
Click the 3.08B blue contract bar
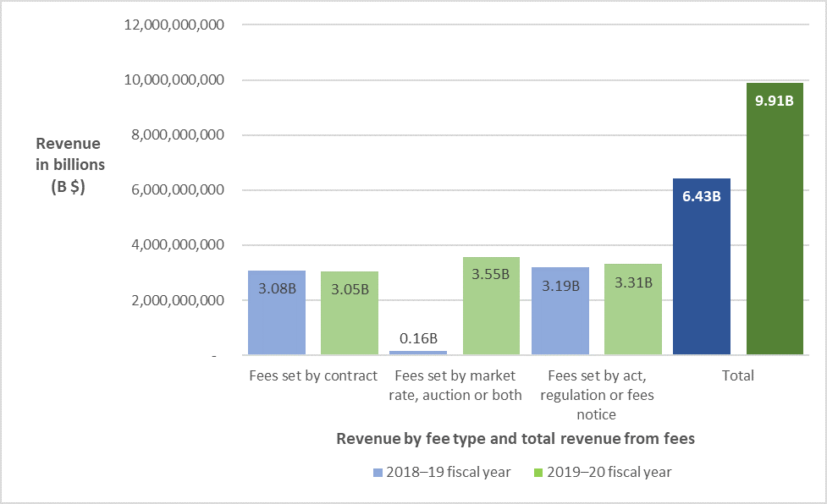(x=277, y=313)
